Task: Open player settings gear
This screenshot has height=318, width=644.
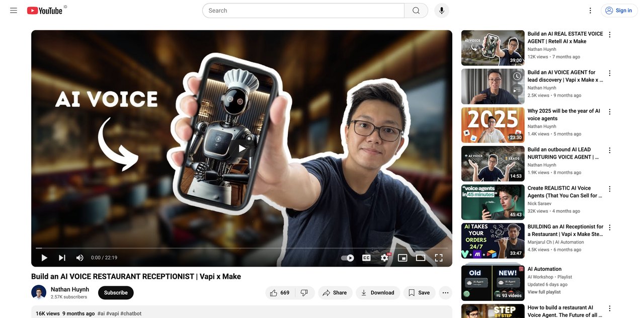Action: [x=384, y=258]
